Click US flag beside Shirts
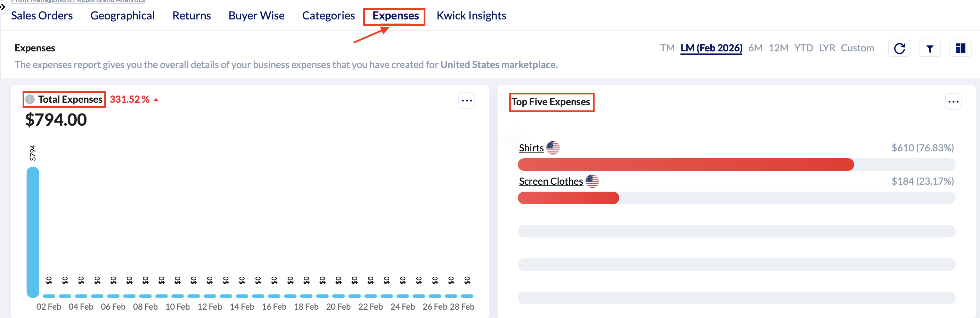Screen dimensions: 980x318 (x=553, y=148)
